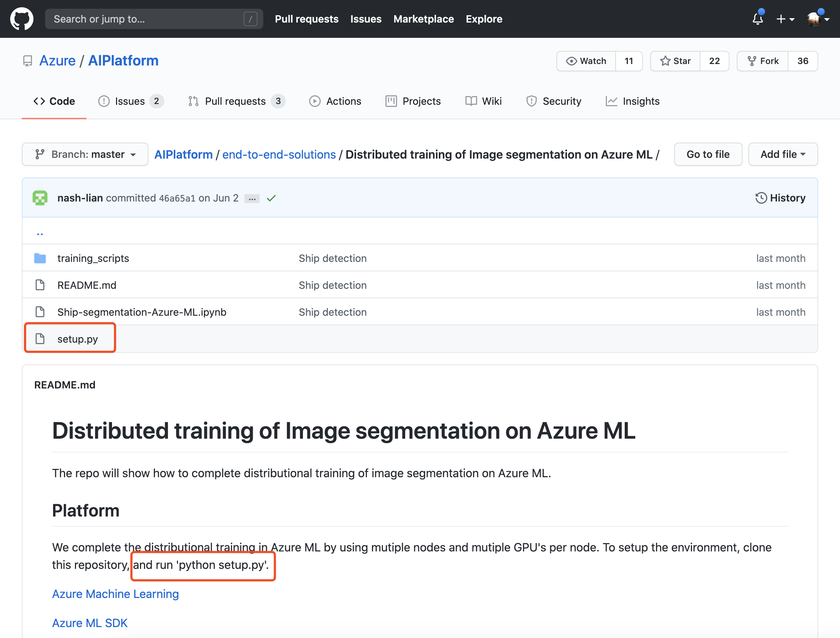Open the notifications bell
840x638 pixels.
point(757,19)
